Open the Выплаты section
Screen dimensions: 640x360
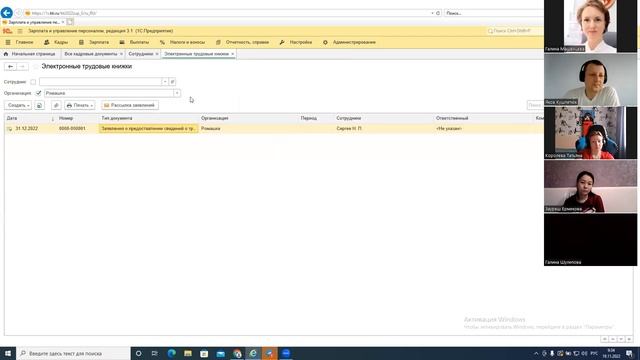click(134, 42)
